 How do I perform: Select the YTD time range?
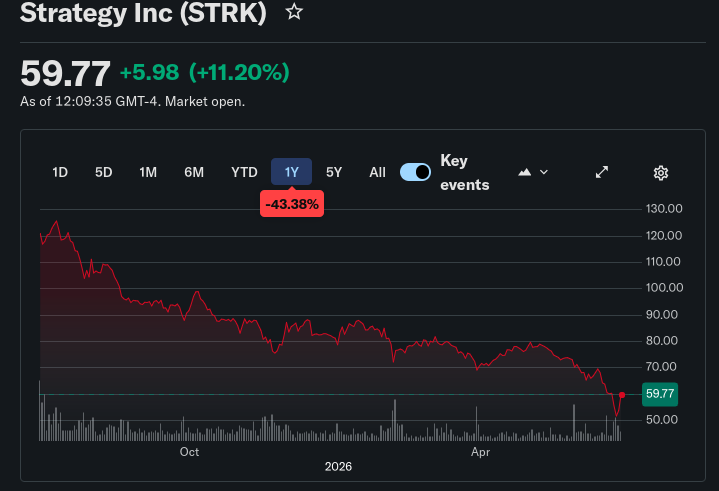244,172
